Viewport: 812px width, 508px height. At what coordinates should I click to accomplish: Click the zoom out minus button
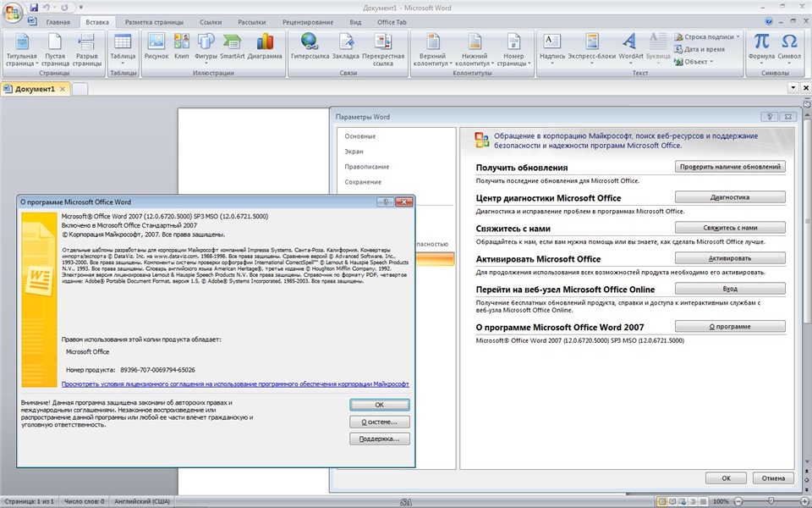(x=738, y=501)
